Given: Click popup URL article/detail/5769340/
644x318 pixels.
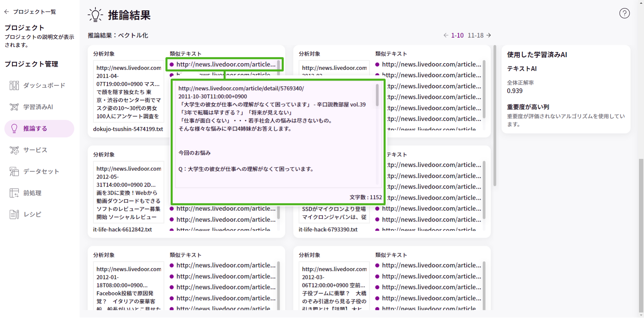Looking at the screenshot, I should tap(241, 88).
